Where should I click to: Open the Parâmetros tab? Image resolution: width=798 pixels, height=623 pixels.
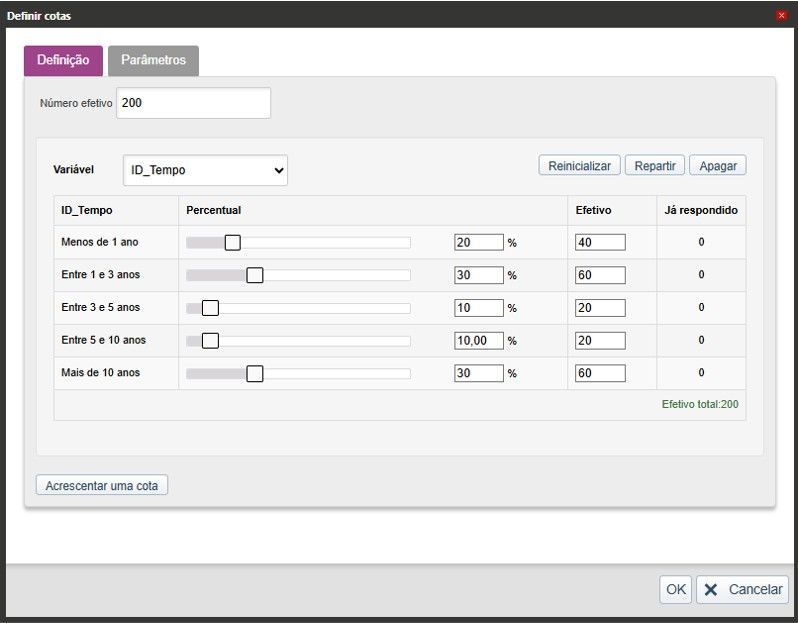pyautogui.click(x=153, y=61)
